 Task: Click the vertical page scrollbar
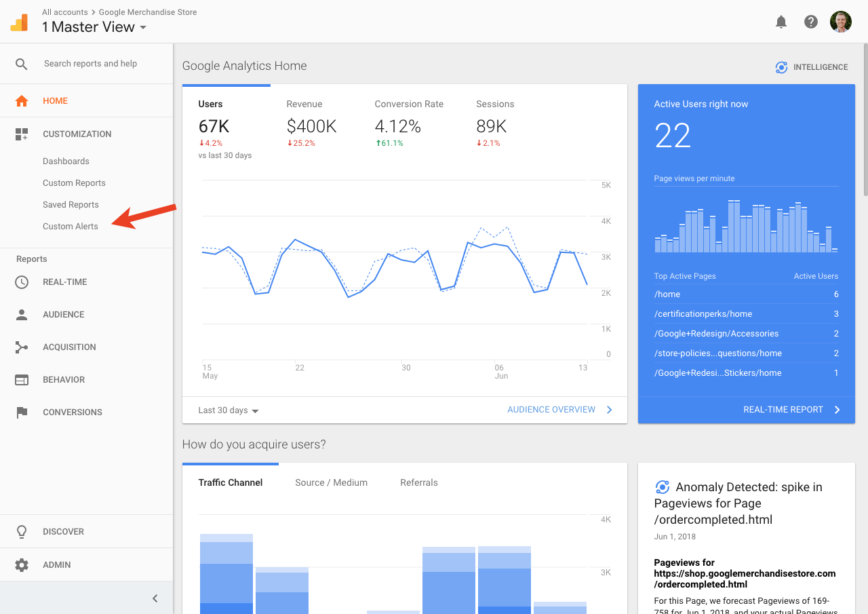click(x=865, y=119)
